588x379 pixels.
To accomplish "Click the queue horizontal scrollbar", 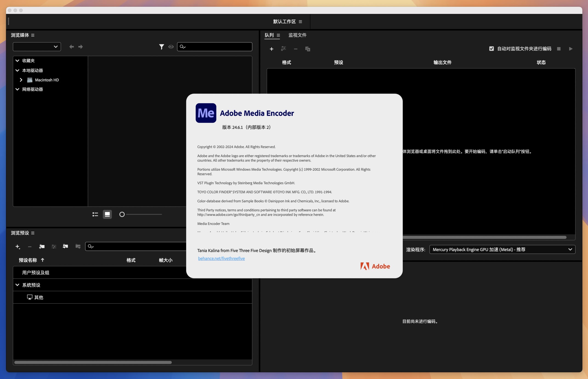I will click(x=485, y=237).
